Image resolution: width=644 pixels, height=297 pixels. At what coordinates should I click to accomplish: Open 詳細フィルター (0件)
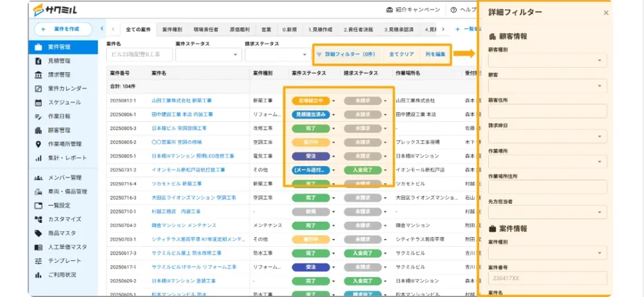pyautogui.click(x=348, y=54)
